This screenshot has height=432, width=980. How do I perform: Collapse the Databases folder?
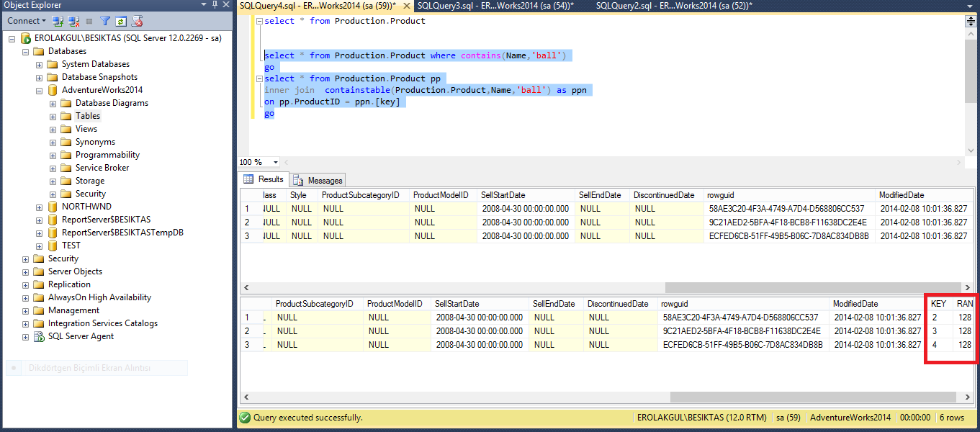tap(26, 51)
